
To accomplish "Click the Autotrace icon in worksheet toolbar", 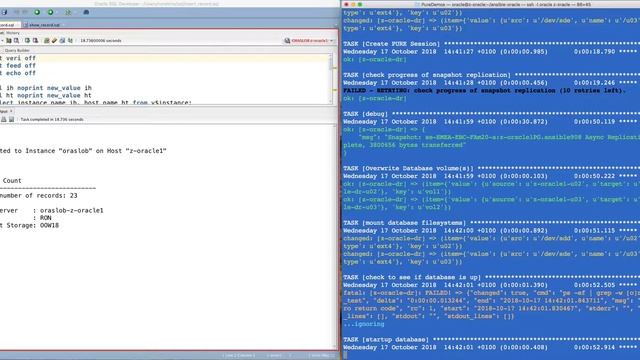I will (9, 40).
